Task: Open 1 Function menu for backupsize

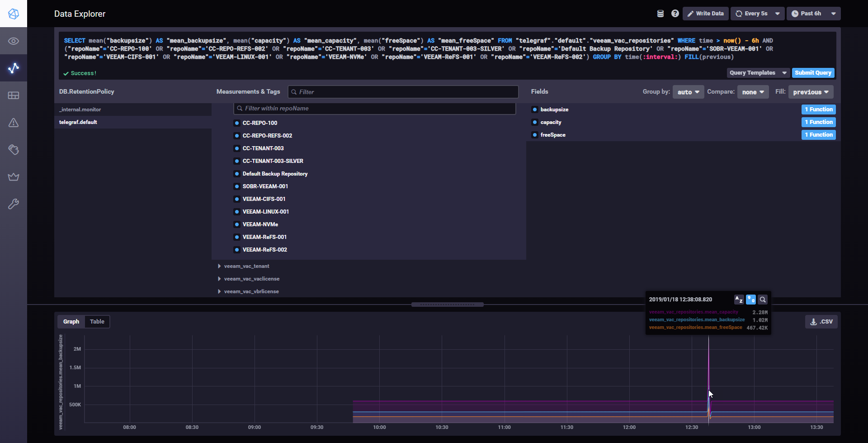Action: [x=818, y=110]
